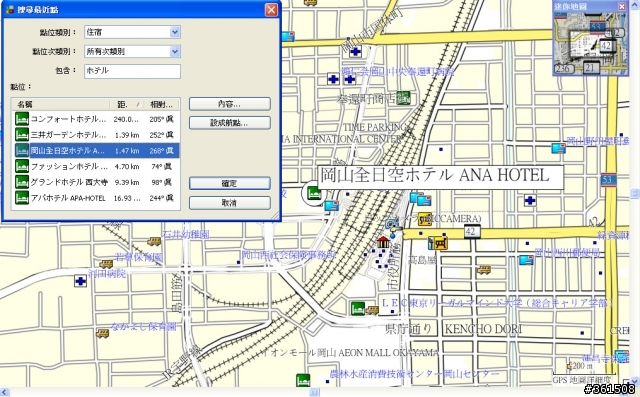Viewport: 640px width, 397px height.
Task: Close the 迷你地圖 mini map panel
Action: tap(622, 7)
